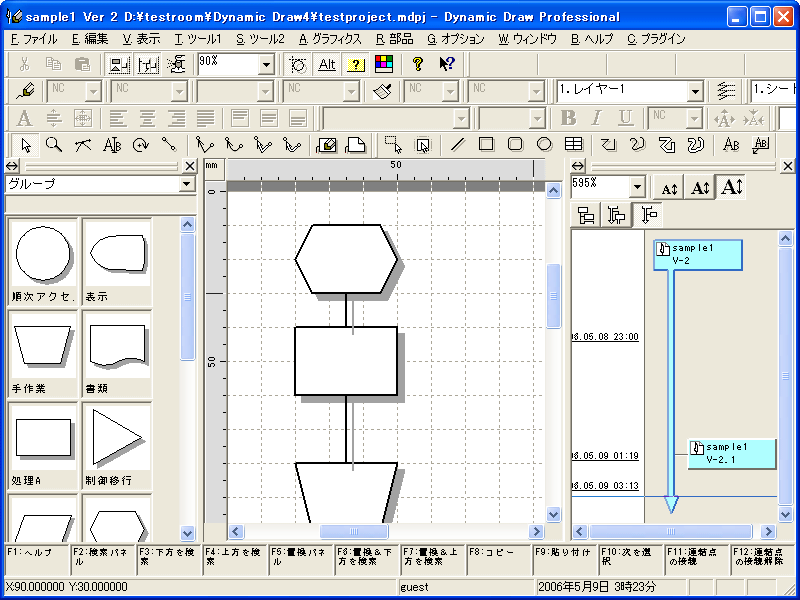Close the right version history panel
This screenshot has width=800, height=600.
point(788,166)
